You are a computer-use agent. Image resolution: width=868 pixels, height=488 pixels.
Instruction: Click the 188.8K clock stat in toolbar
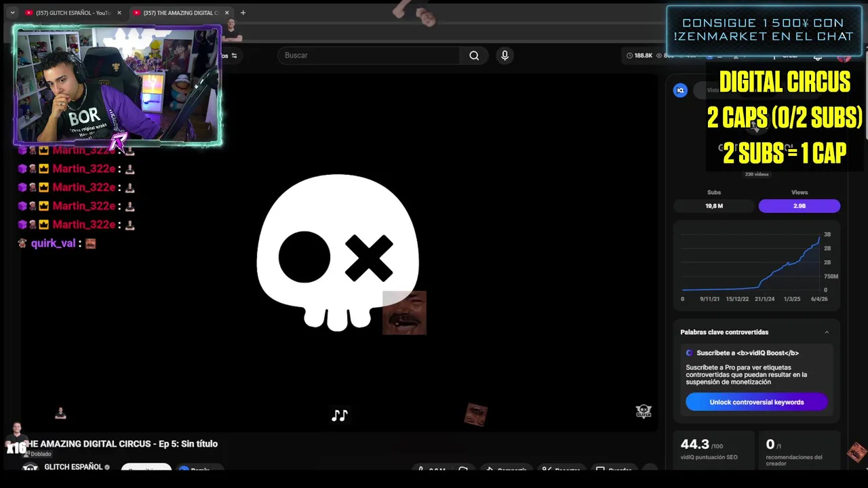coord(639,56)
